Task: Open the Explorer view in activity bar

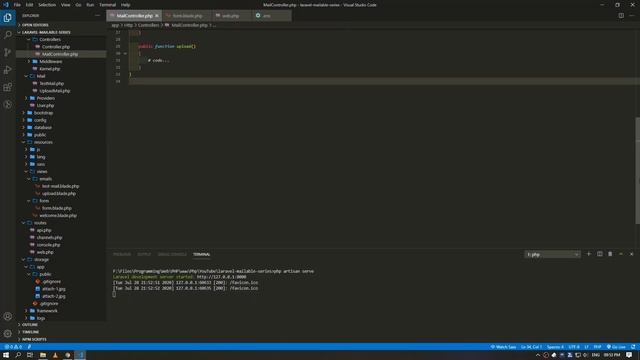Action: tap(8, 18)
